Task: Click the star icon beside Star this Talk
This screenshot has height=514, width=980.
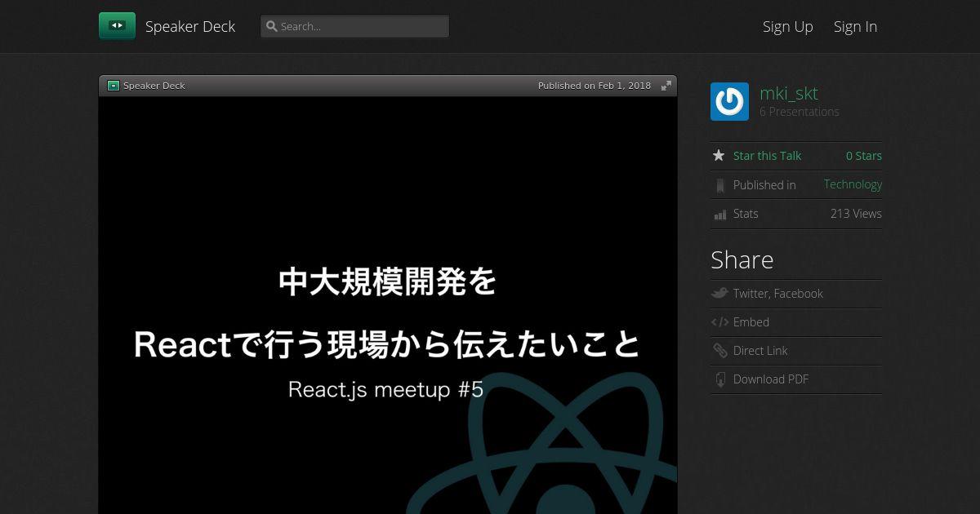Action: (719, 155)
